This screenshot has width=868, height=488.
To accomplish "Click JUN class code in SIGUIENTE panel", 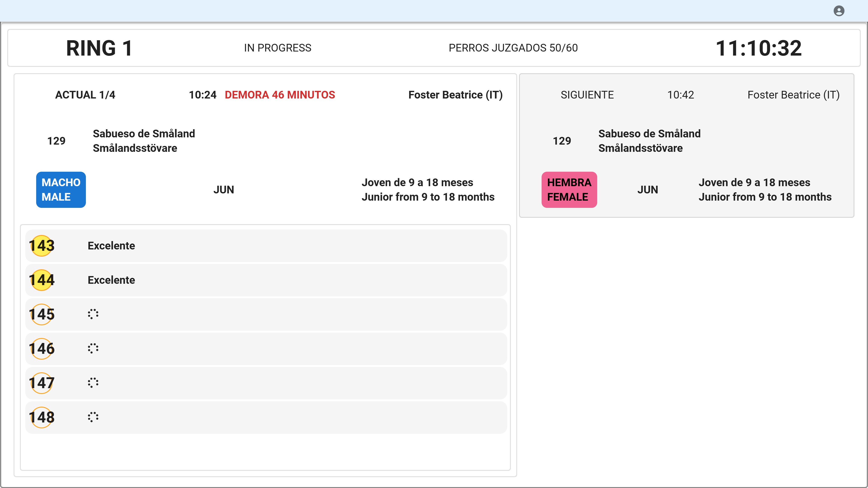I will 648,190.
